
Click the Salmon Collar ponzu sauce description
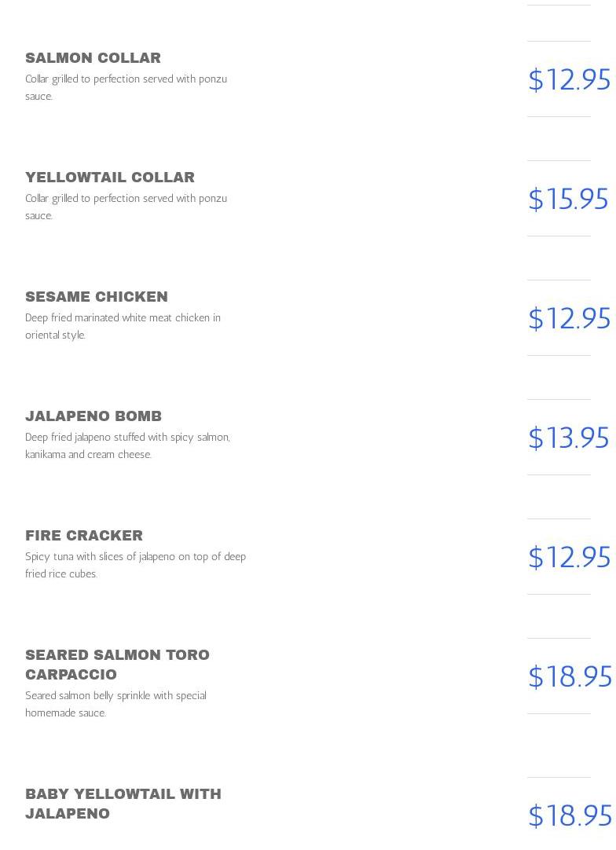tap(126, 87)
